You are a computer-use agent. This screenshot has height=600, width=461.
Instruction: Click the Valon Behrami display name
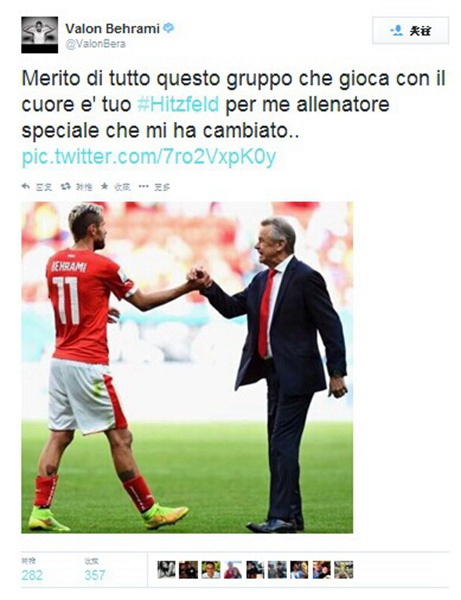[x=112, y=28]
